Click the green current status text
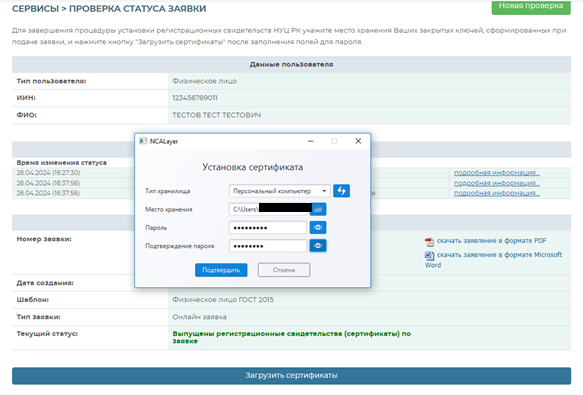The width and height of the screenshot is (583, 395). tap(292, 337)
